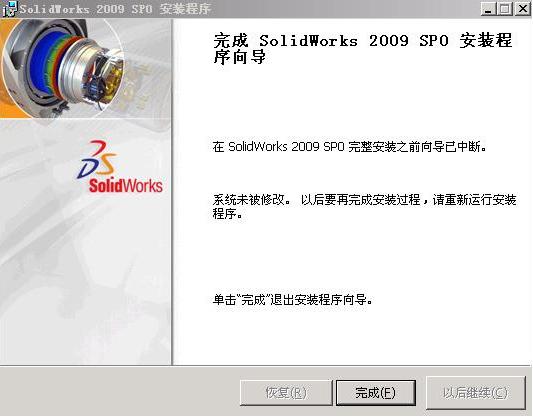Click the installer icon in title bar
Image resolution: width=533 pixels, height=417 pixels.
pos(9,8)
